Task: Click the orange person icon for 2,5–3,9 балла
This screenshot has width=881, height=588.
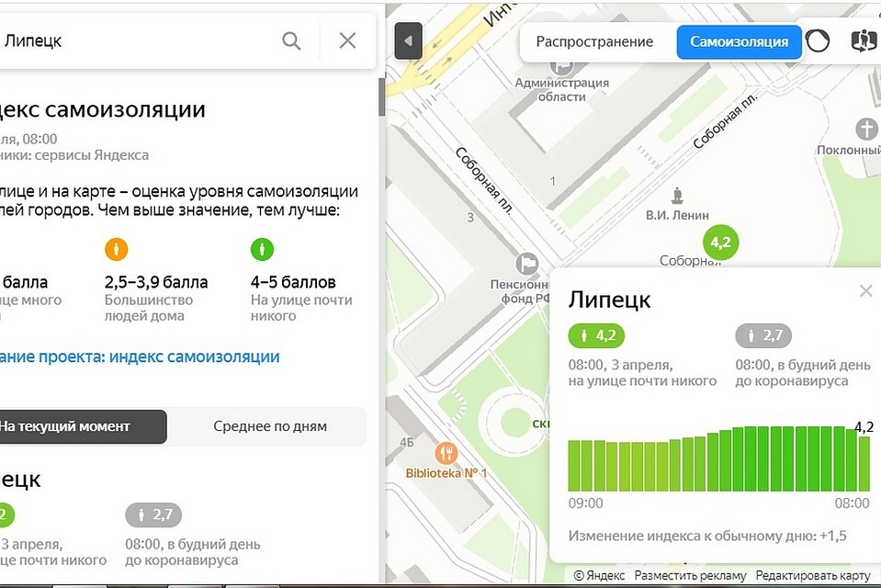Action: (x=117, y=249)
